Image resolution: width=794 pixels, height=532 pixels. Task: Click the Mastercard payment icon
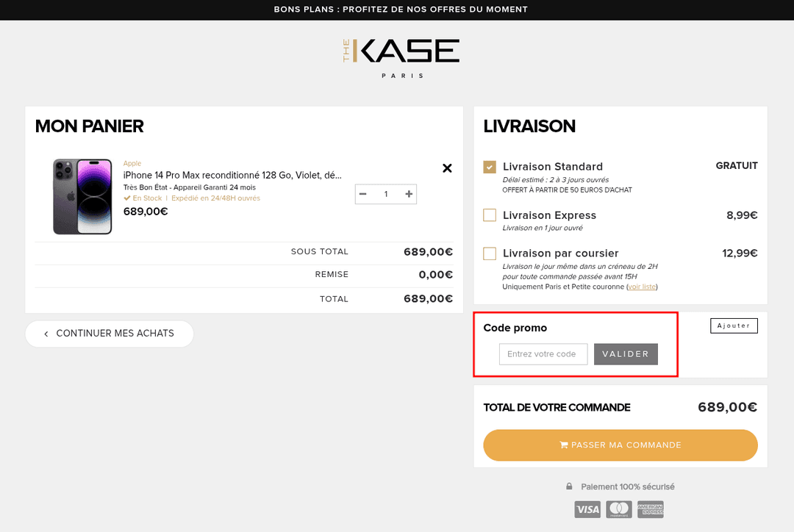(619, 509)
